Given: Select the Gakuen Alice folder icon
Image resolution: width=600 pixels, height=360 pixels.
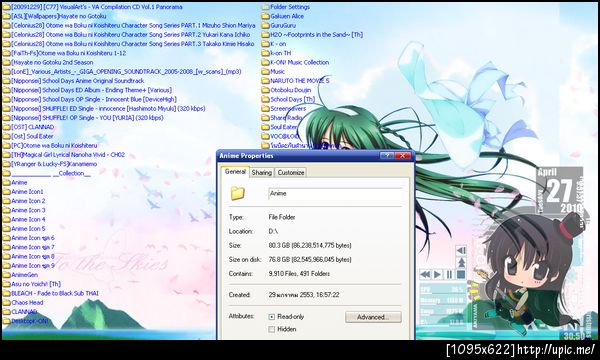Looking at the screenshot, I should [265, 16].
